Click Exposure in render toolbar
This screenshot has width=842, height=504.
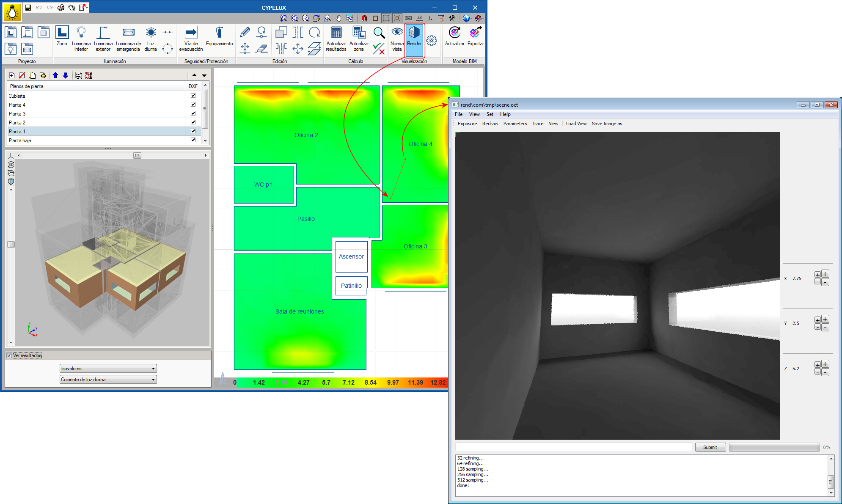(467, 124)
